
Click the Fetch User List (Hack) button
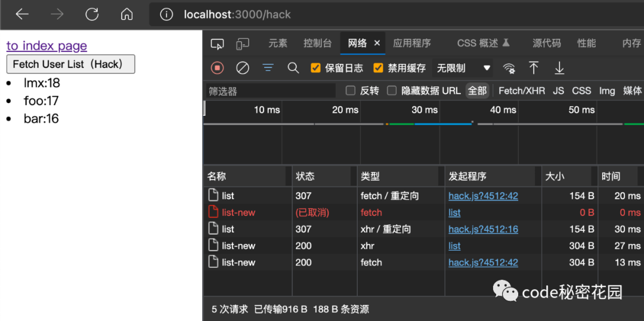coord(70,64)
